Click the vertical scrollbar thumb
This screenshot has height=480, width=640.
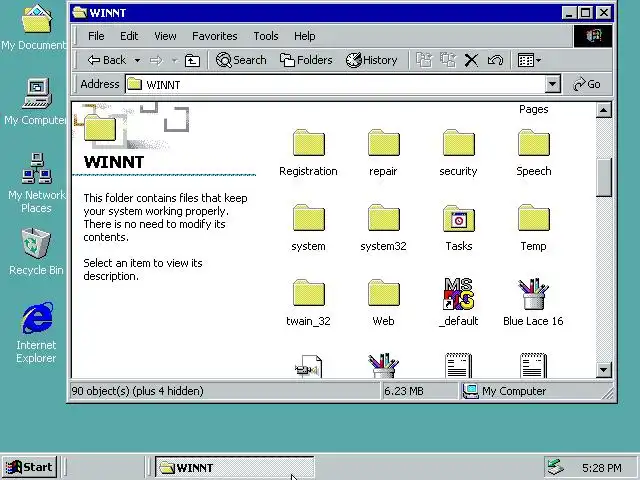604,178
